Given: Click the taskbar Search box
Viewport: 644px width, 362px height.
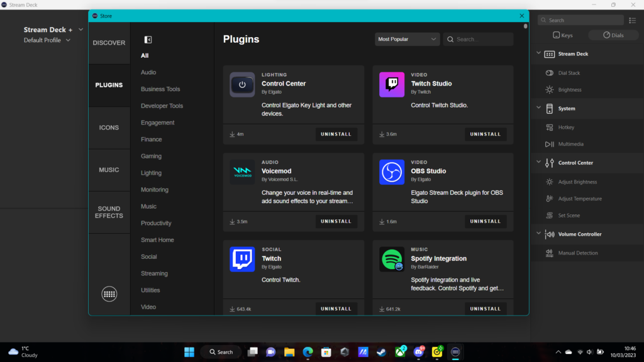Looking at the screenshot, I should [221, 352].
